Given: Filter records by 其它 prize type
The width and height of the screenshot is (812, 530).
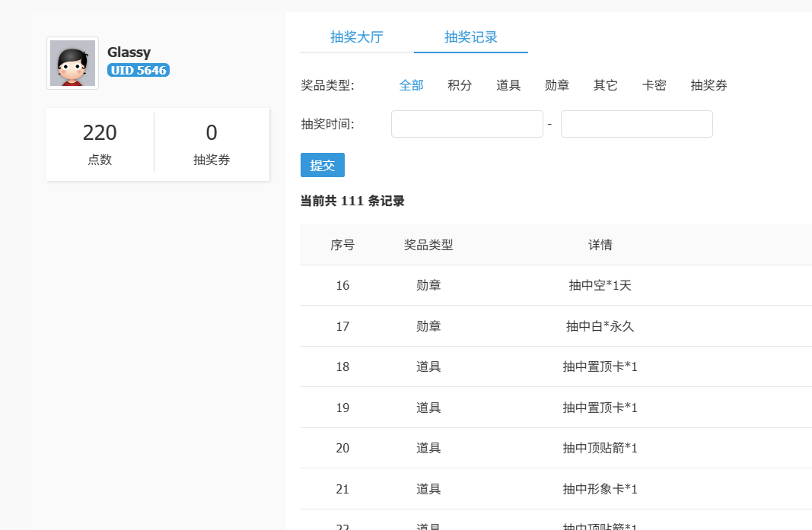Looking at the screenshot, I should (605, 85).
